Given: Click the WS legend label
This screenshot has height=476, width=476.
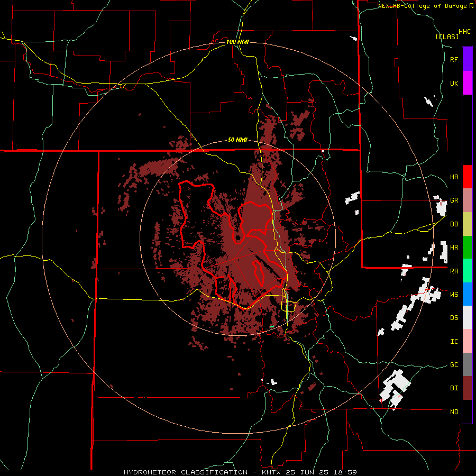Looking at the screenshot, I should (x=454, y=294).
